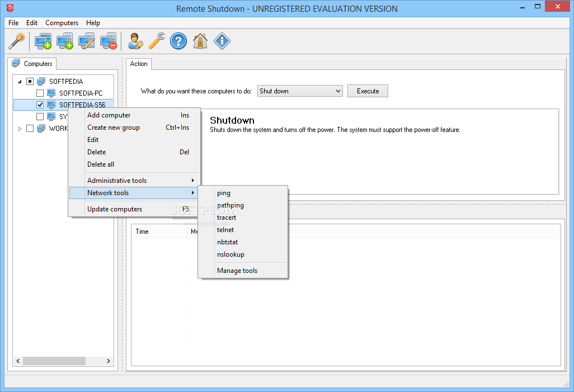
Task: Open the wrench settings toolbar icon
Action: [157, 41]
